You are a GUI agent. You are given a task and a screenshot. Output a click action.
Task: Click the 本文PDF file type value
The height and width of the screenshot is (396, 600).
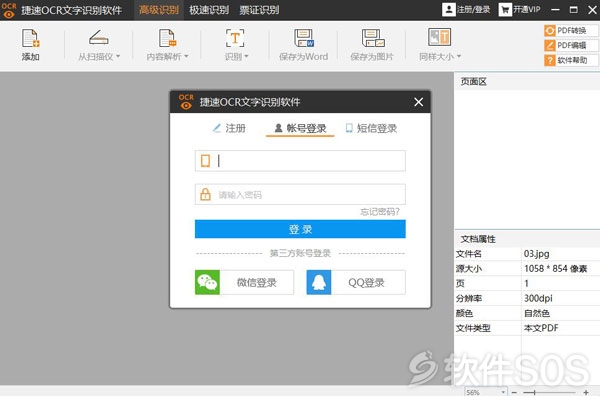click(x=541, y=328)
